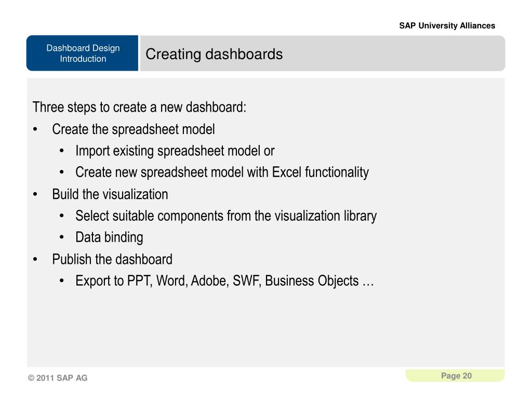Select the heading Three steps to create a new dashboard
Screen dimensions: 532x399
point(139,107)
